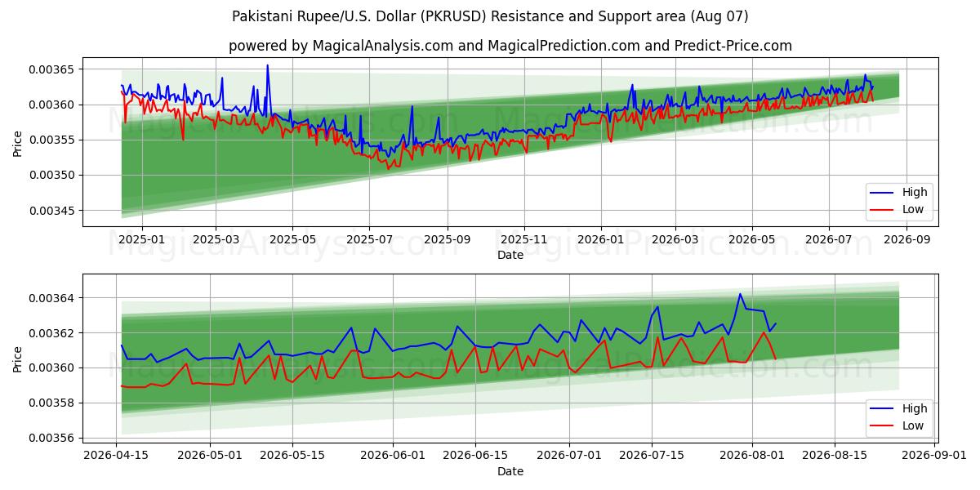
Task: Click the bottom chart date tick 2026-07-01
Action: click(569, 456)
